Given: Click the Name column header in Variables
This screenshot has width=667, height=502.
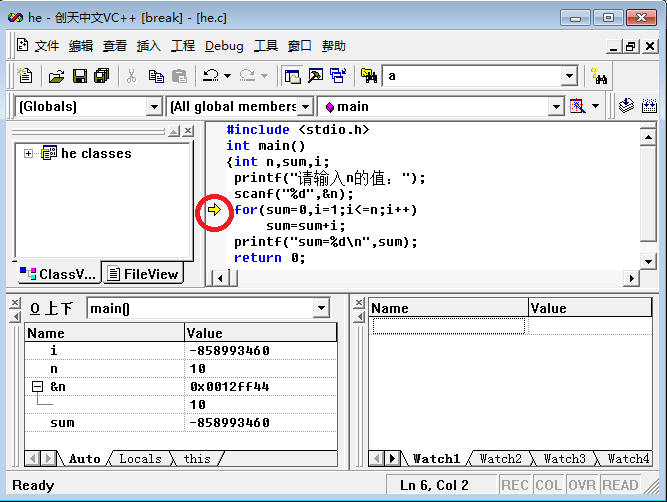Looking at the screenshot, I should tap(105, 333).
